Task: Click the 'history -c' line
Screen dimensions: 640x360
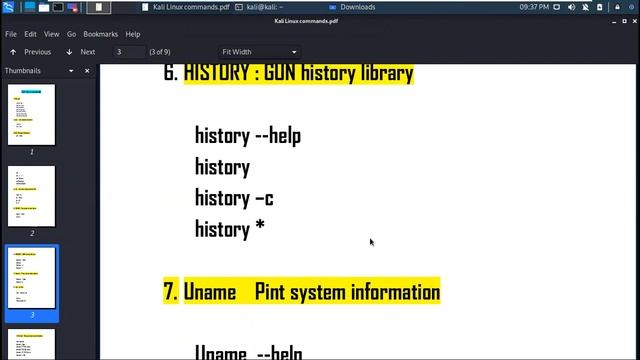Action: 234,198
